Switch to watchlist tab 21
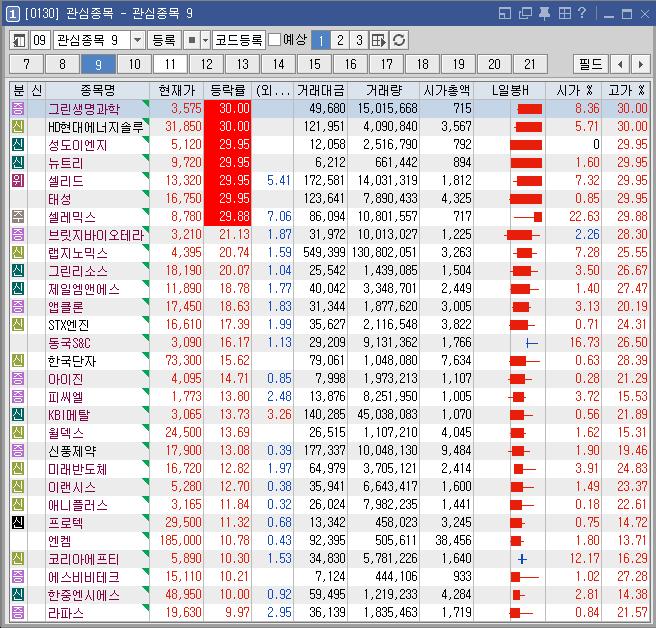 (530, 64)
